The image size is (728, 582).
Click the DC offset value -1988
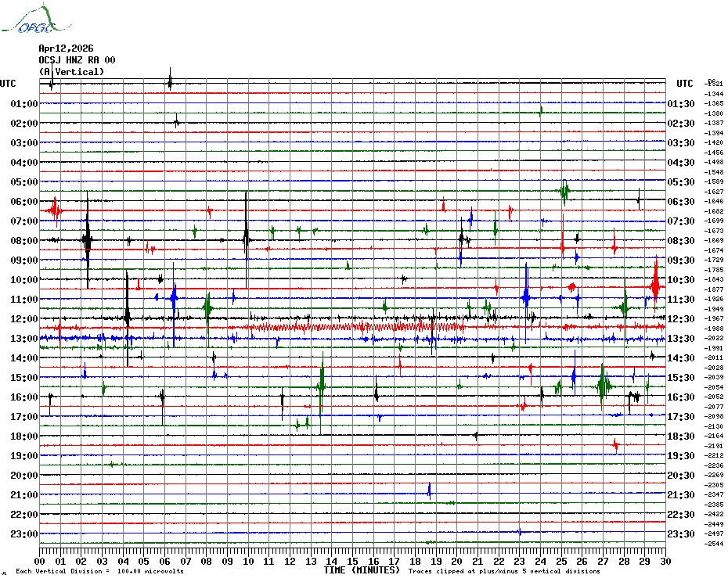coord(714,329)
